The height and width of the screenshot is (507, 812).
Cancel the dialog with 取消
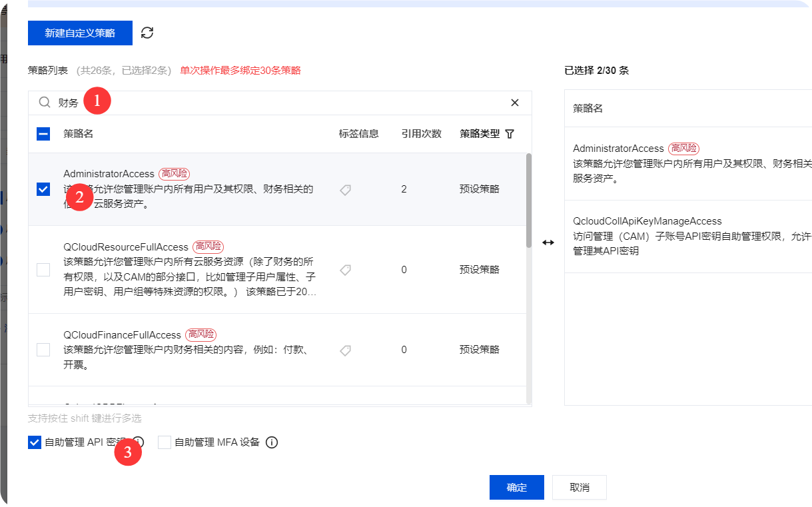[x=580, y=488]
